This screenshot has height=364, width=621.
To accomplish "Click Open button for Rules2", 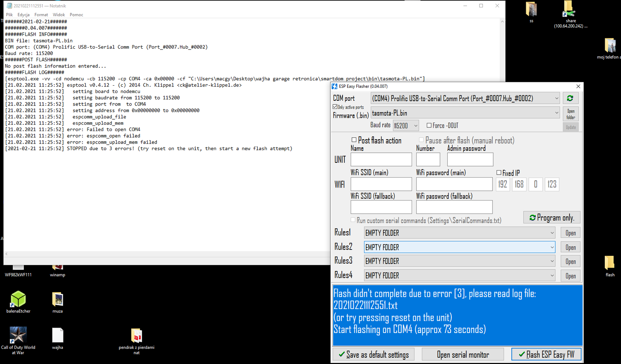I will [x=570, y=247].
